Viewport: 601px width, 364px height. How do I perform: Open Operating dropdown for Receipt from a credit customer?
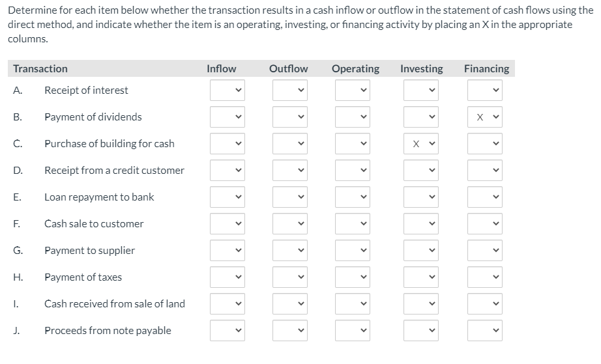(353, 171)
